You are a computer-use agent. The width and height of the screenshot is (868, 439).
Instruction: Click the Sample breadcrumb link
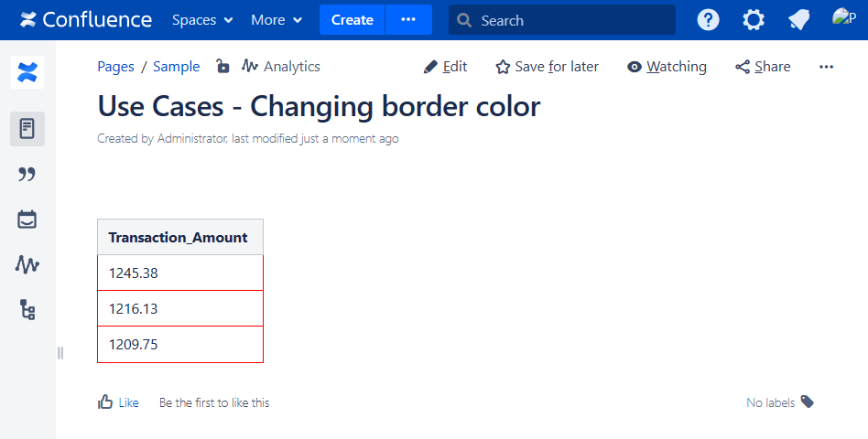(176, 67)
